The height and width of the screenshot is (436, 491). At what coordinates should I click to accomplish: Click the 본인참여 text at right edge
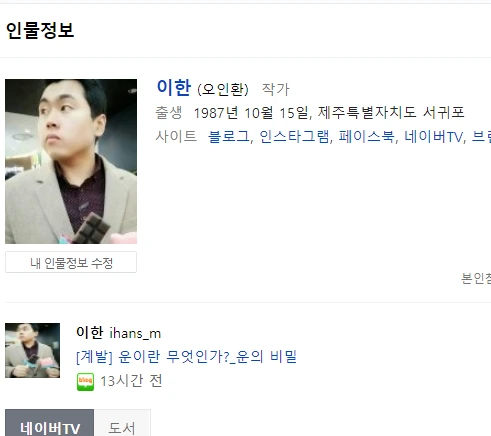(476, 278)
